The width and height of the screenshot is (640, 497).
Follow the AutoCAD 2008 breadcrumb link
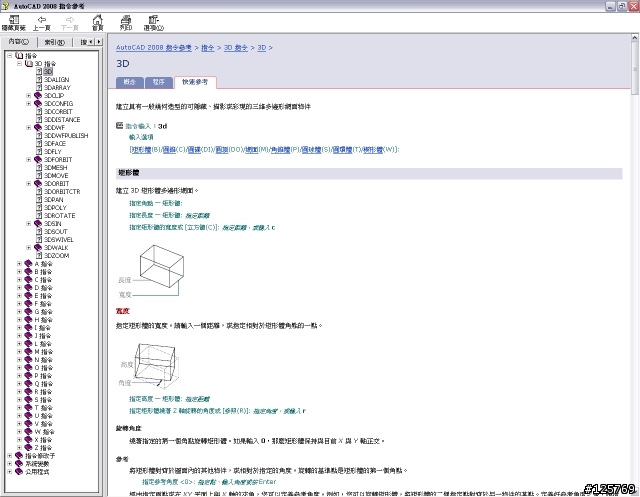coord(154,48)
